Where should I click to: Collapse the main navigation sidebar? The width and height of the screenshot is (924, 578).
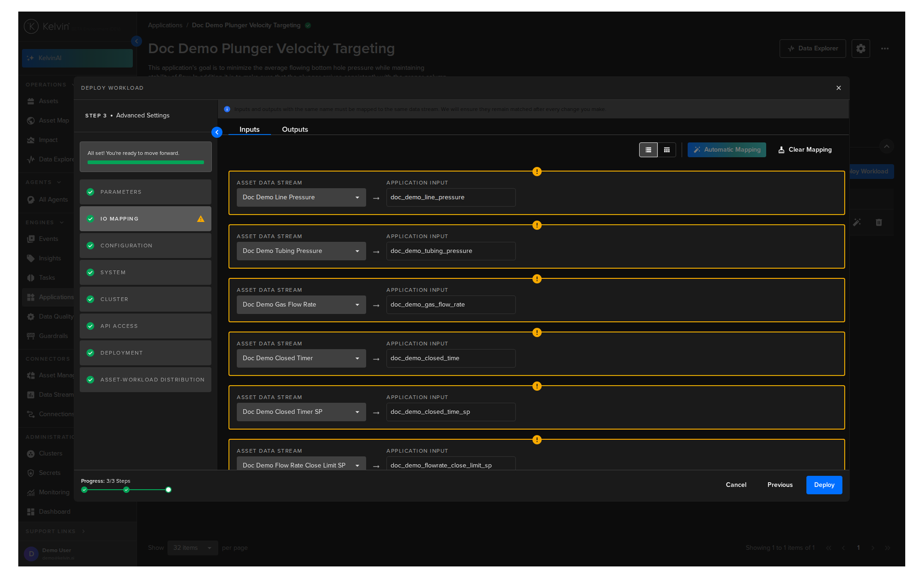click(137, 41)
